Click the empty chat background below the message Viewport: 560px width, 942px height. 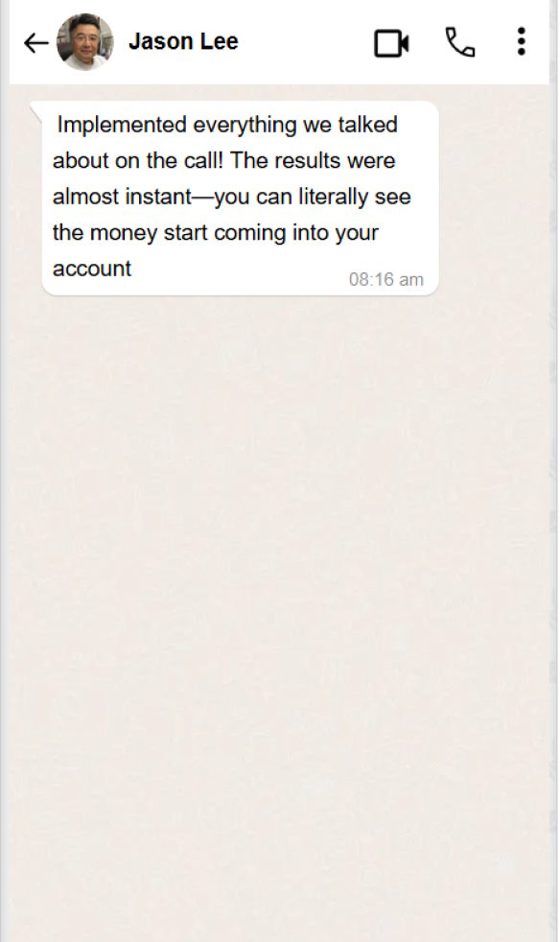[x=279, y=601]
